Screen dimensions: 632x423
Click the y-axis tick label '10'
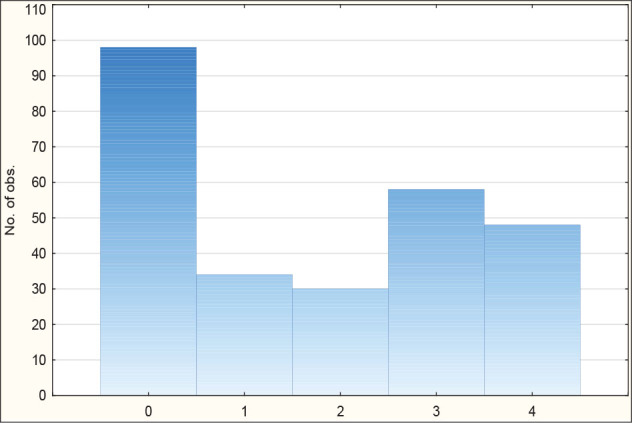tap(39, 360)
